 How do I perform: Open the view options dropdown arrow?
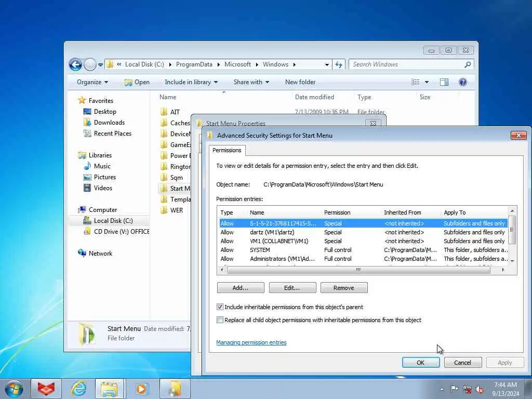point(427,82)
